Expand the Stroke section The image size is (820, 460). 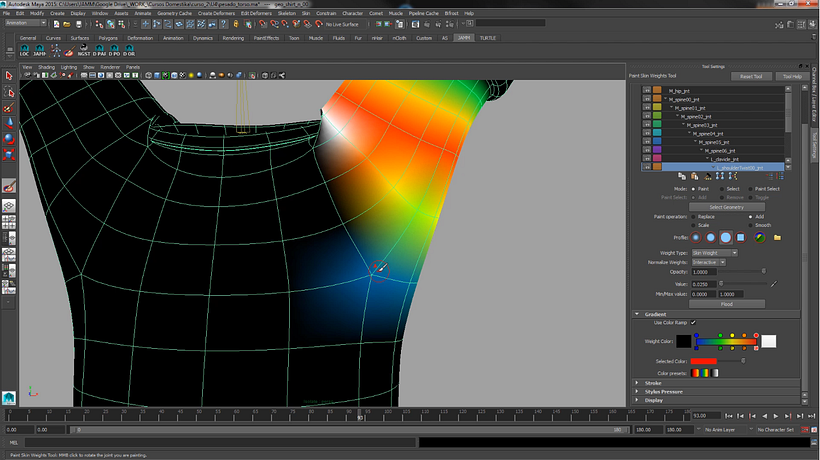[x=653, y=383]
